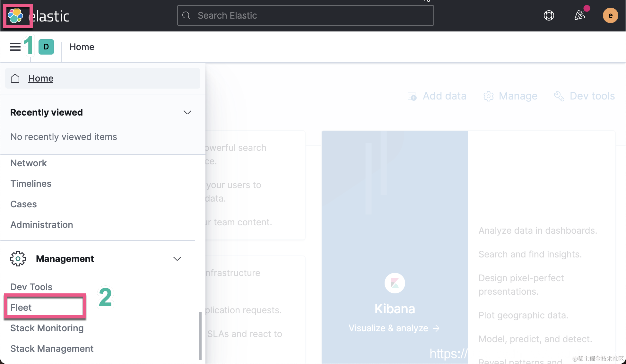
Task: Go to Dev Tools in sidebar
Action: click(x=31, y=287)
